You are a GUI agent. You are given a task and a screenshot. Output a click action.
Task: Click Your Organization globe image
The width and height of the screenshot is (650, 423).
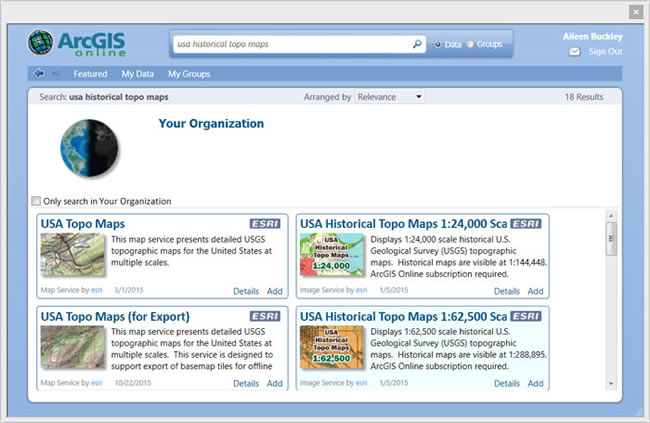[89, 148]
